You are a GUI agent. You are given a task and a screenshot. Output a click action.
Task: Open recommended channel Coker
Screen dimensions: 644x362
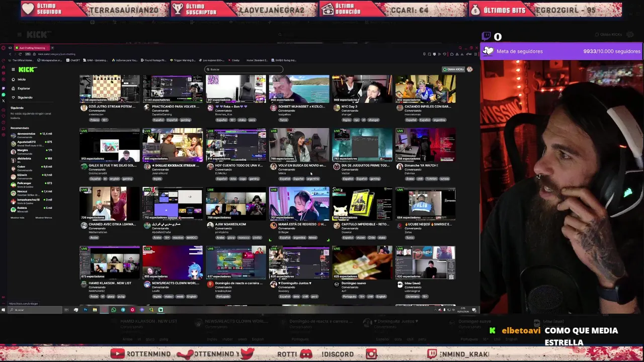pos(31,167)
